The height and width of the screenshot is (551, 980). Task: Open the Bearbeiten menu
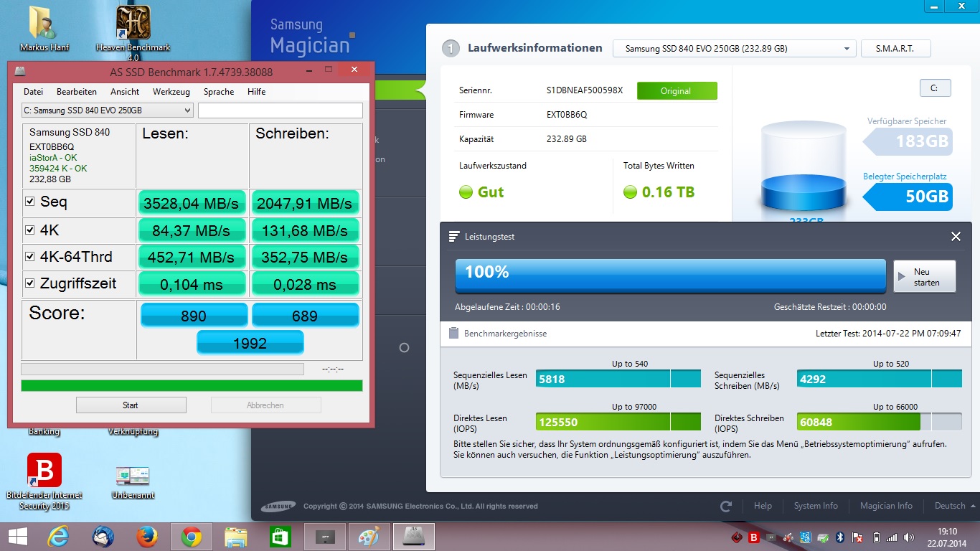point(77,92)
